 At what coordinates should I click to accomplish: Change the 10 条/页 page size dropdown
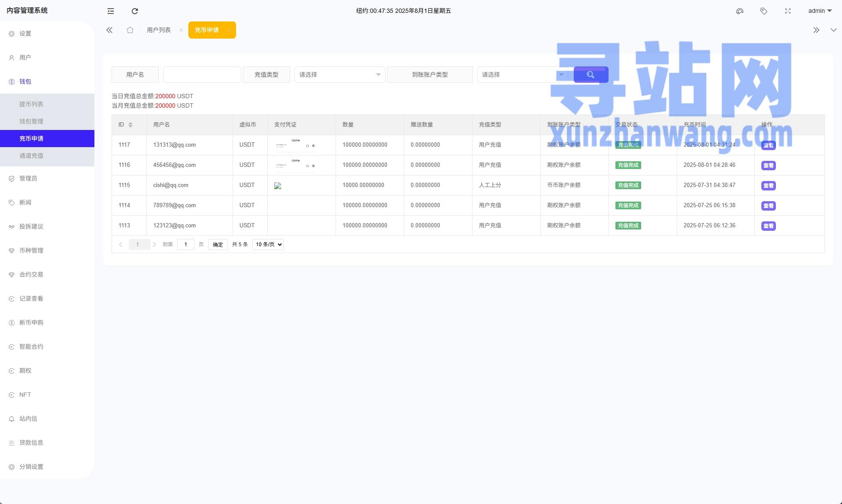pos(268,244)
